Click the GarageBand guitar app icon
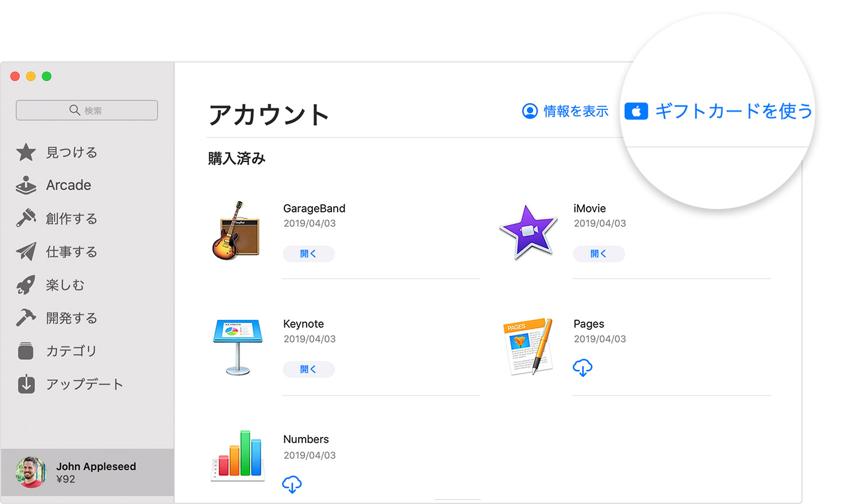845x504 pixels. 236,230
